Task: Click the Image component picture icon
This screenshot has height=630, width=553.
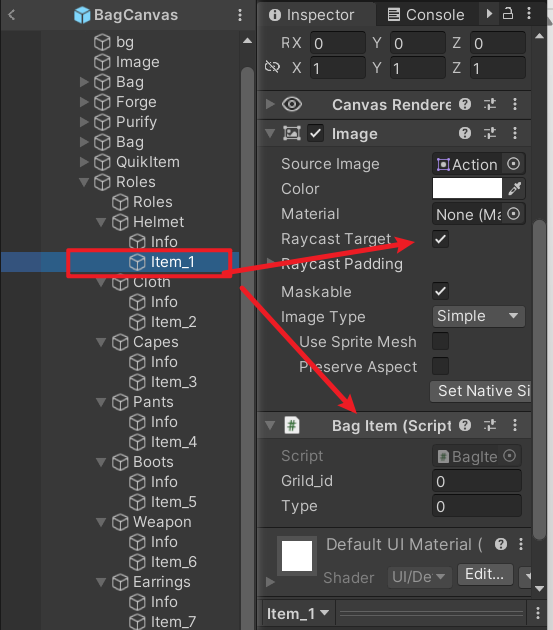Action: pyautogui.click(x=292, y=133)
